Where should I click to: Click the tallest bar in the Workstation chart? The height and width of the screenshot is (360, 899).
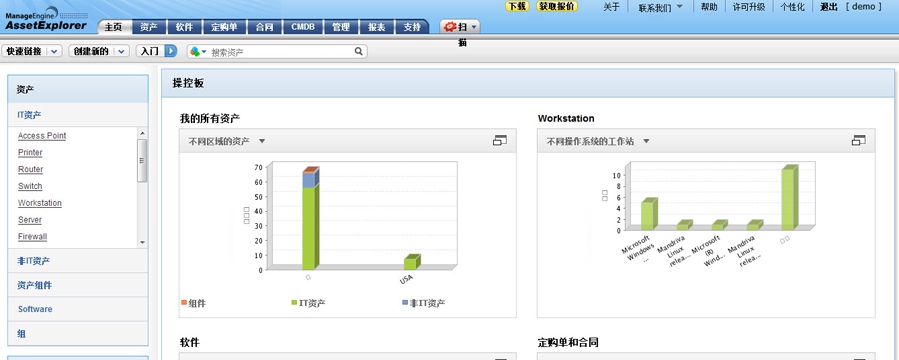(x=789, y=198)
